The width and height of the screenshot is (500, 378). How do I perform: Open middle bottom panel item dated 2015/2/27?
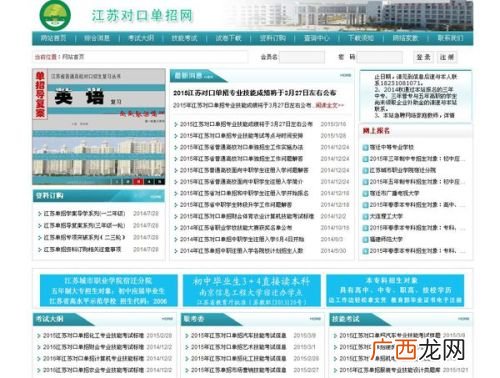pyautogui.click(x=239, y=370)
